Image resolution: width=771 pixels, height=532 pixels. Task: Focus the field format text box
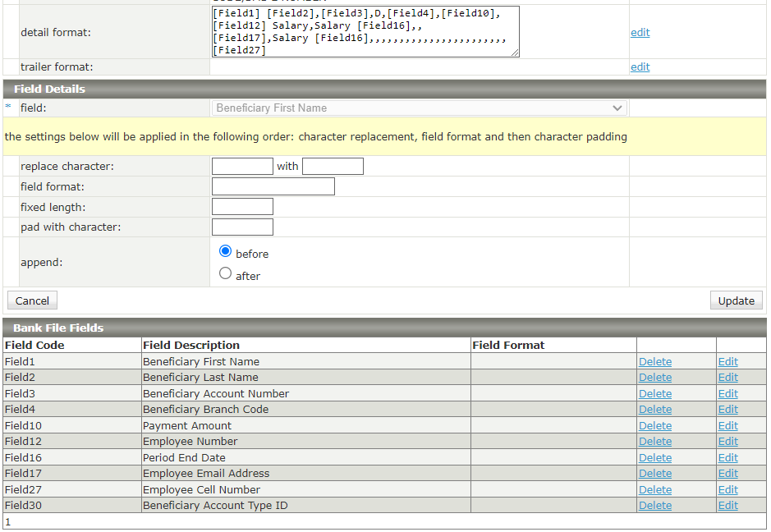pyautogui.click(x=273, y=186)
